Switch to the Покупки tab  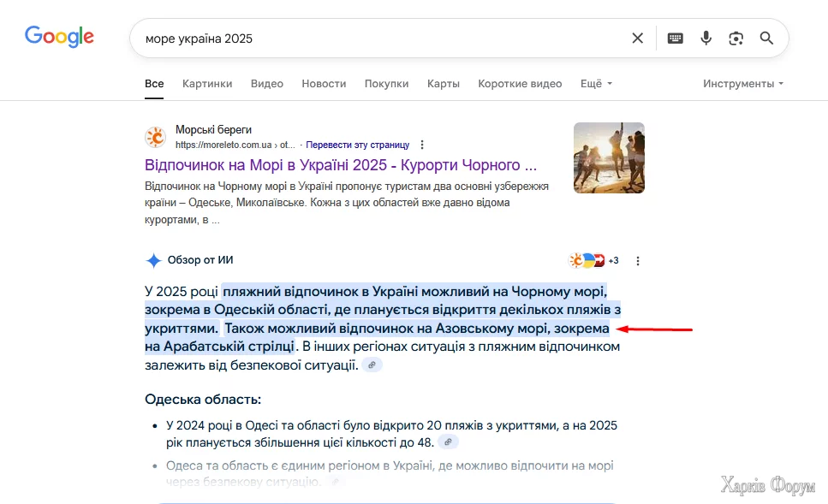(x=386, y=83)
